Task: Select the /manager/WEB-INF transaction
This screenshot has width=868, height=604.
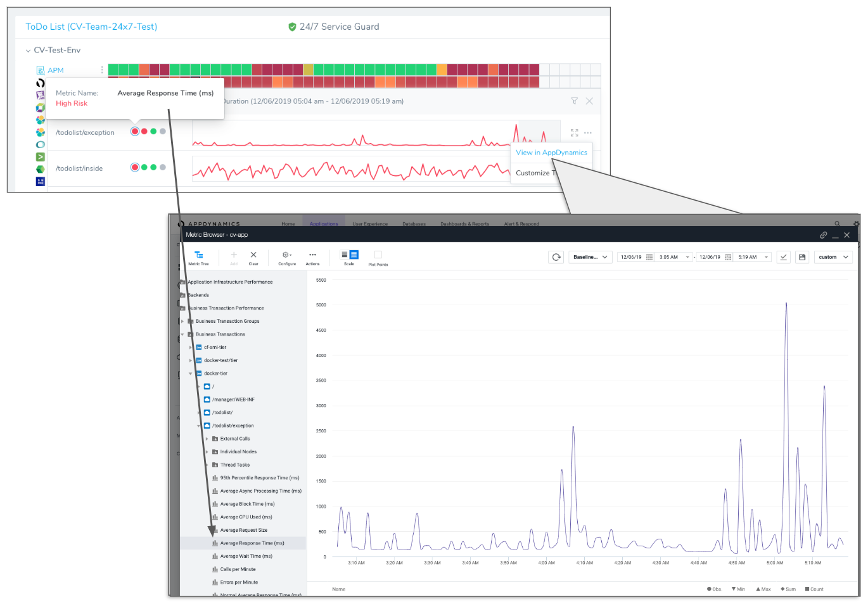Action: (x=233, y=400)
